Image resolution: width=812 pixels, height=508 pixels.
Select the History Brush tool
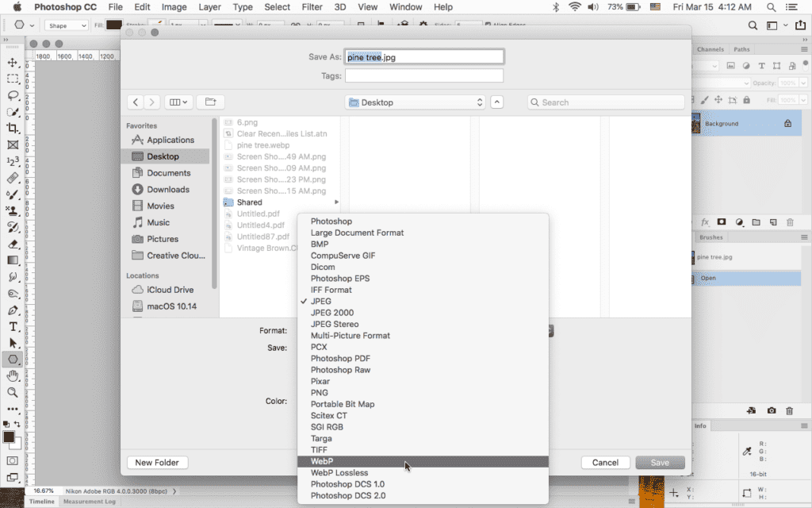coord(13,227)
